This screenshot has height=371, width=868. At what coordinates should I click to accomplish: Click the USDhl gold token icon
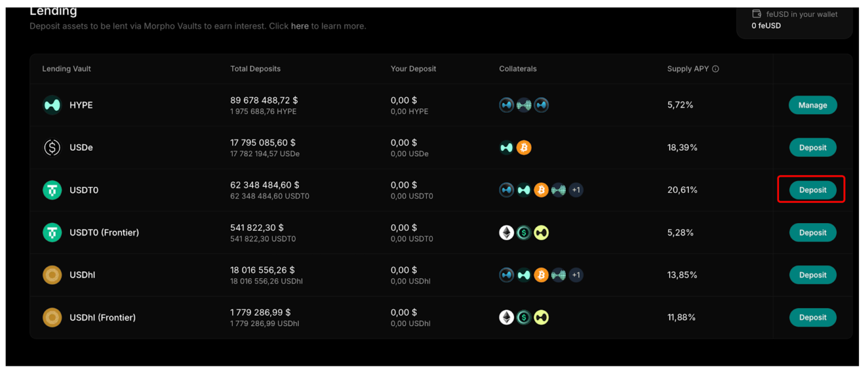tap(52, 275)
